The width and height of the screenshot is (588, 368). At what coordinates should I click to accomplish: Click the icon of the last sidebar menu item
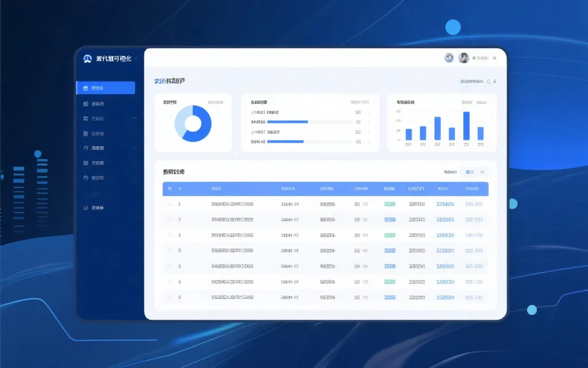pyautogui.click(x=86, y=208)
